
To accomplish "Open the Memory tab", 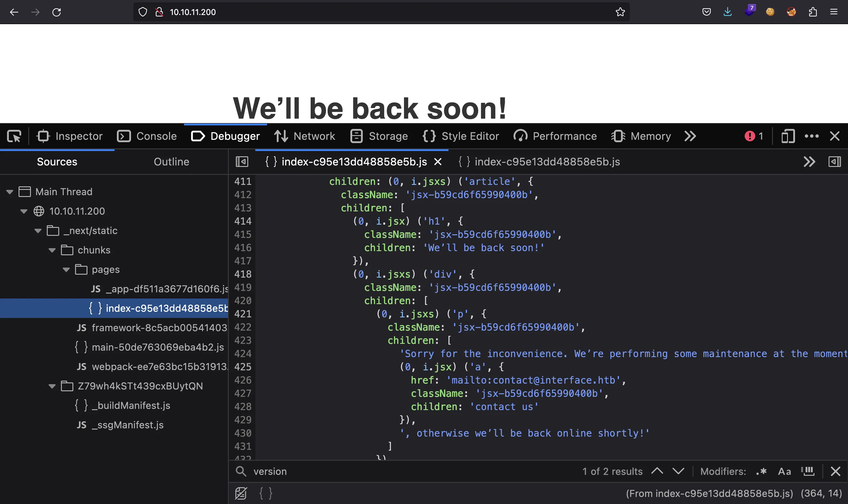I will [641, 136].
